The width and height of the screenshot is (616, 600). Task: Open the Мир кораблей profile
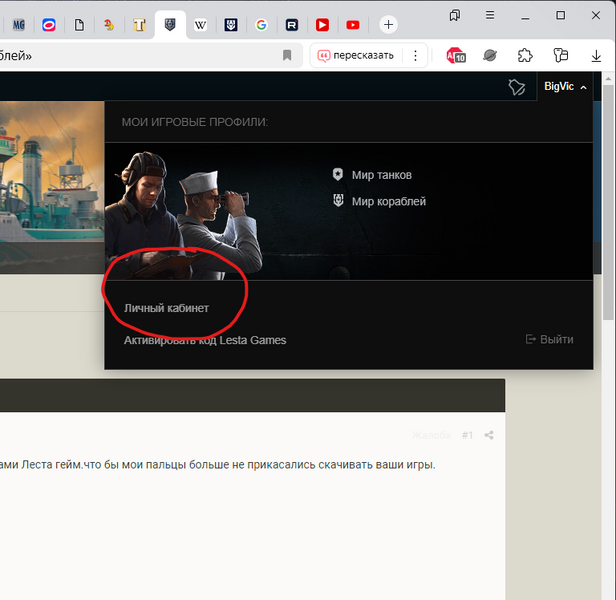(x=380, y=201)
